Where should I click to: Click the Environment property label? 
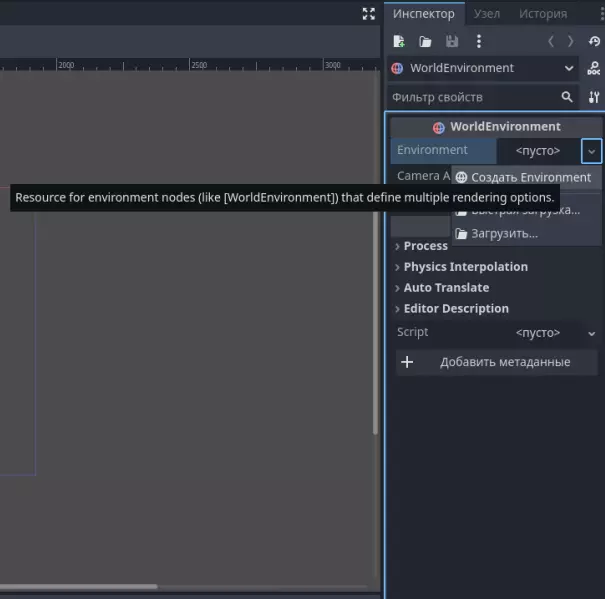[432, 150]
